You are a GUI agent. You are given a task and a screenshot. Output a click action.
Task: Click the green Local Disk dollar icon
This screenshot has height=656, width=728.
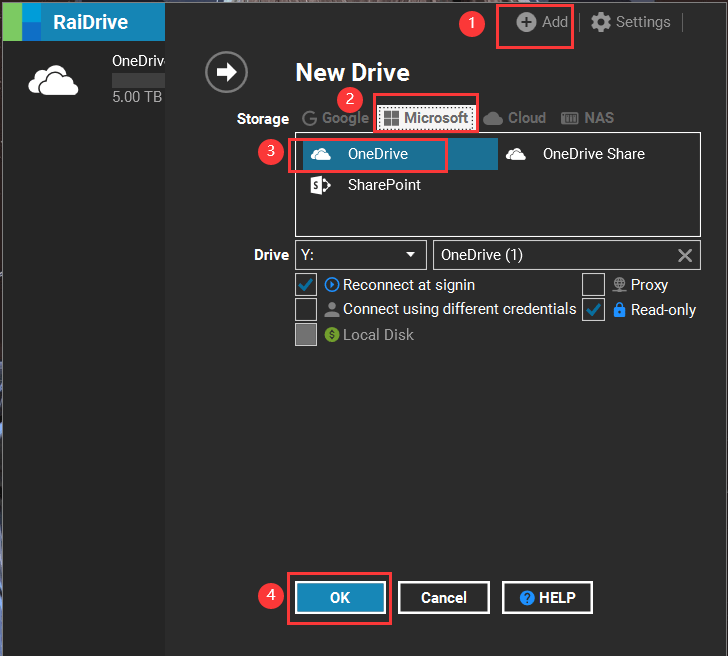[332, 334]
